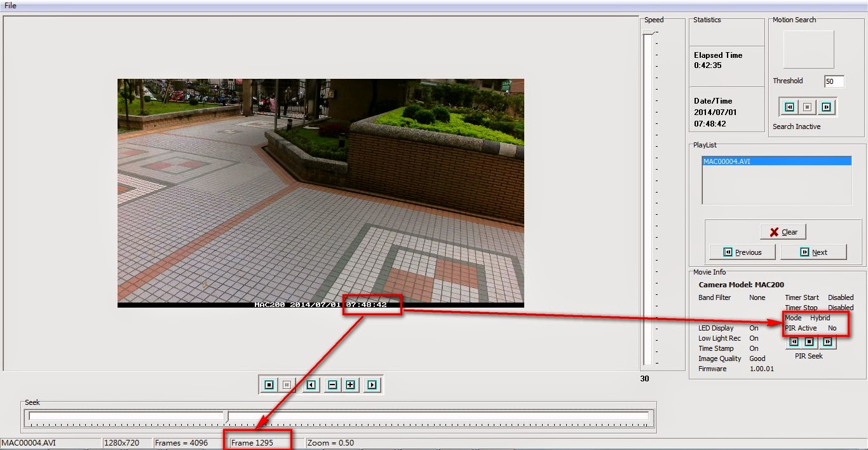
Task: Click the PIR Seek forward button
Action: 828,341
